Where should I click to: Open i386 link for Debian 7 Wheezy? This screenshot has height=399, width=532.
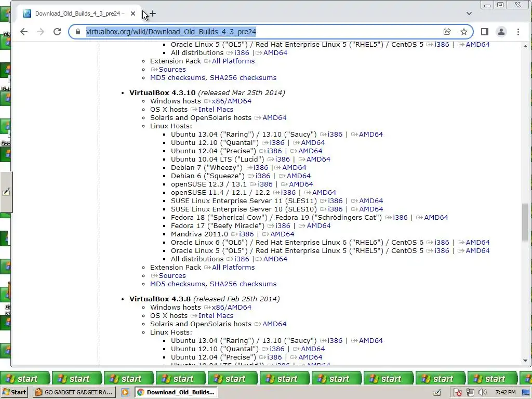[261, 168]
